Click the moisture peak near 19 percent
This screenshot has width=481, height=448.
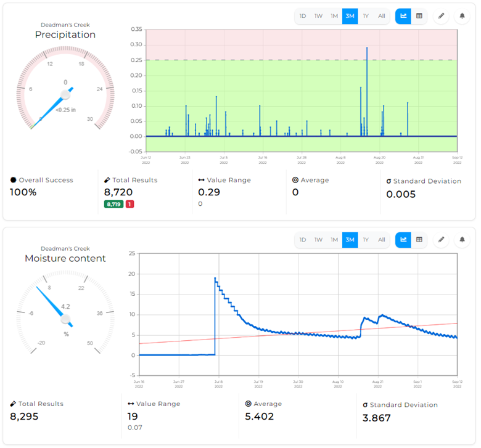pos(215,279)
